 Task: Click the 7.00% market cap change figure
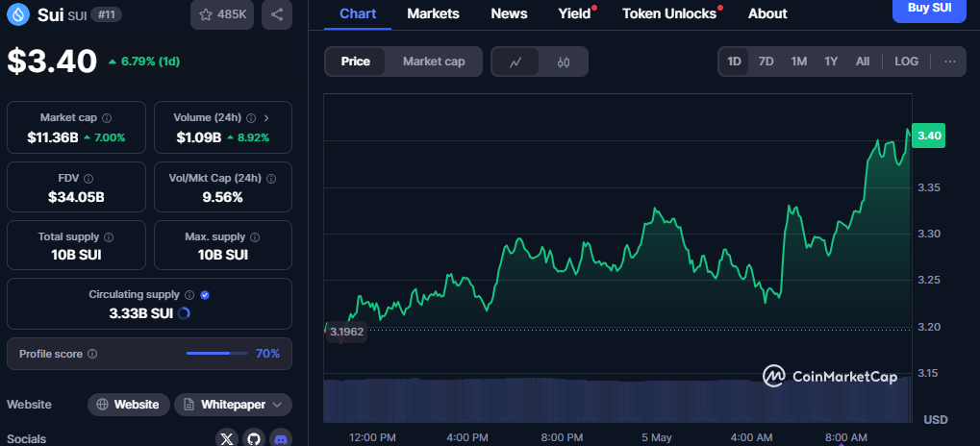coord(105,137)
